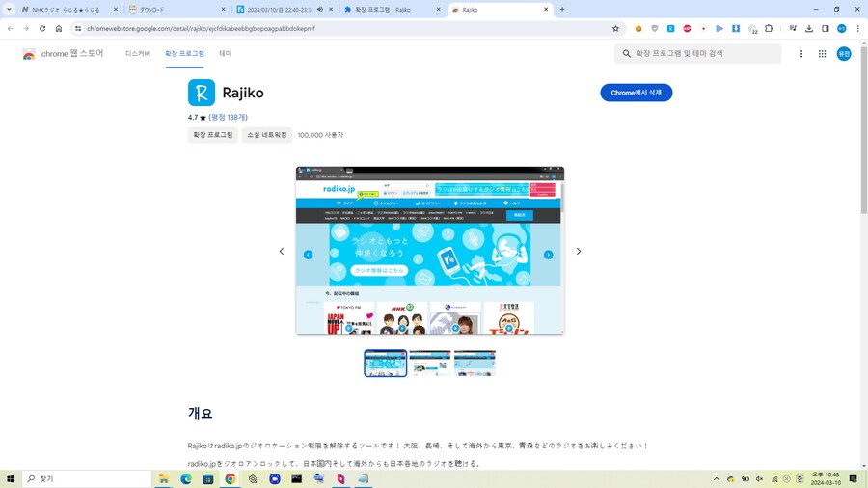Open the Extensions puzzle piece menu
Image resolution: width=868 pixels, height=488 pixels.
pyautogui.click(x=769, y=28)
